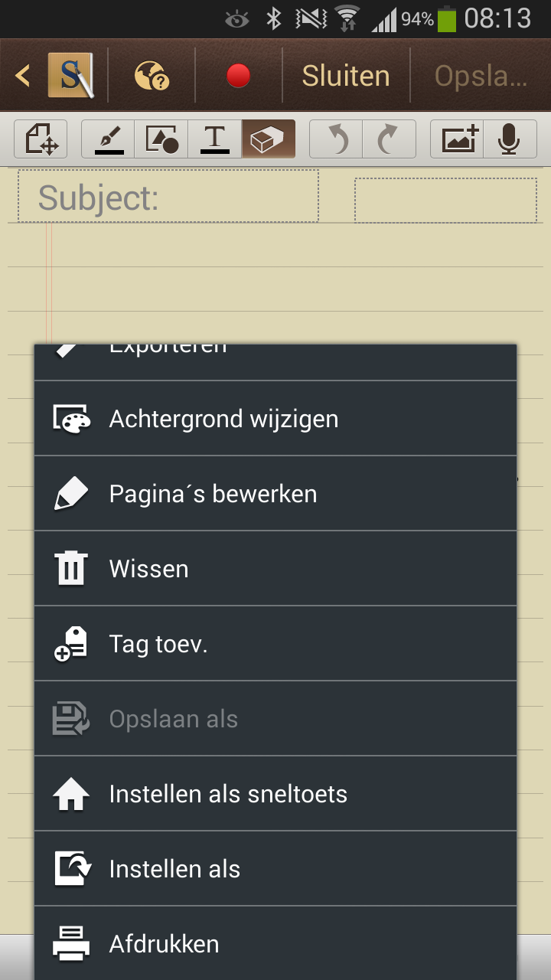Start recording with the red button

pos(239,76)
